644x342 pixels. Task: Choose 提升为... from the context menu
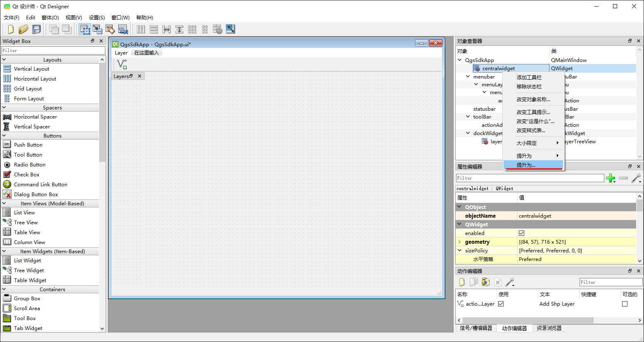(526, 165)
